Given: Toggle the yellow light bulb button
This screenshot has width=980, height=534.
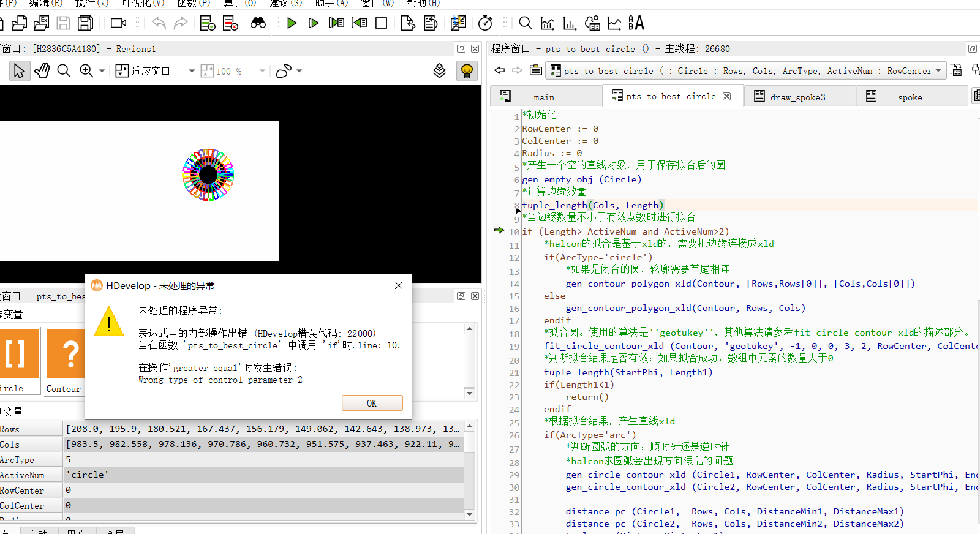Looking at the screenshot, I should point(467,71).
